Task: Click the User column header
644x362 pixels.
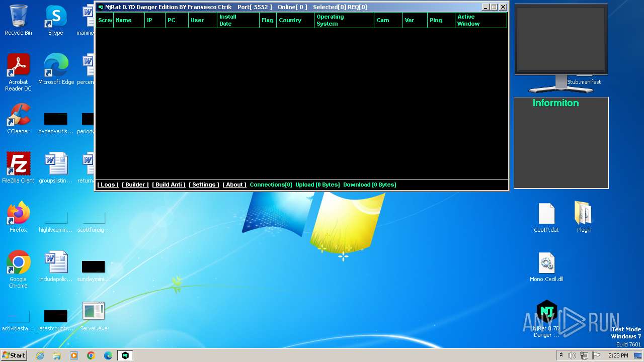Action: coord(203,20)
